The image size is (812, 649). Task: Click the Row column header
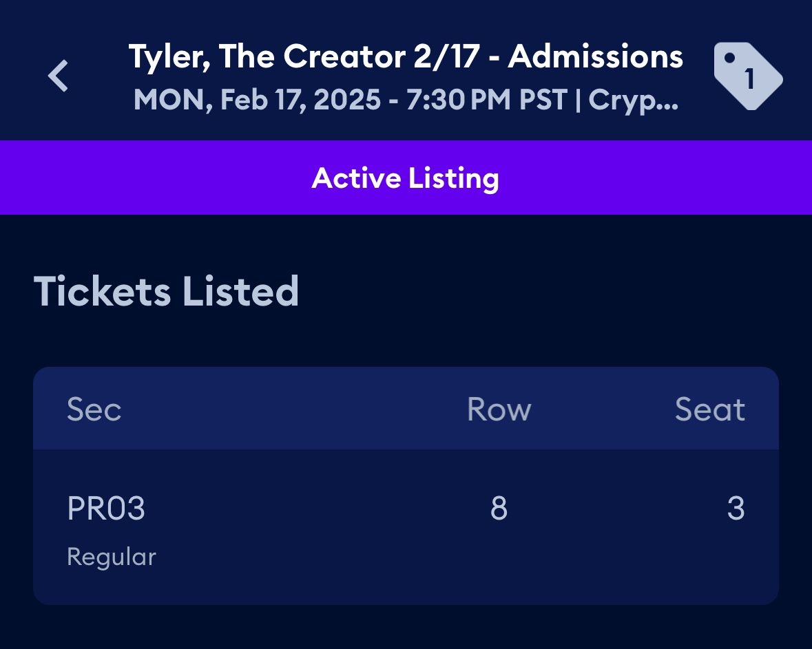[499, 409]
